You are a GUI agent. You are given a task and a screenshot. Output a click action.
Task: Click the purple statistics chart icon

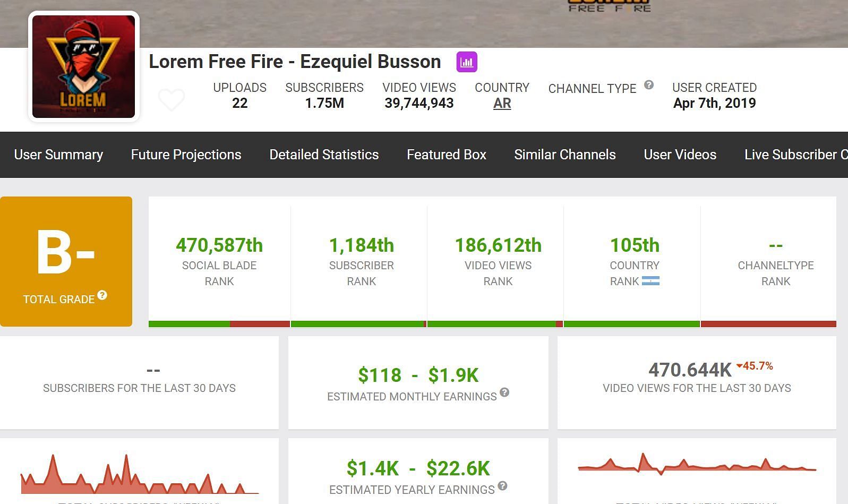point(467,62)
